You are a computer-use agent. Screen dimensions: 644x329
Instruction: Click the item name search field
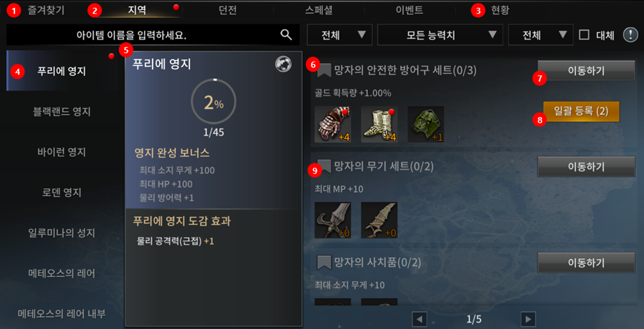click(153, 35)
